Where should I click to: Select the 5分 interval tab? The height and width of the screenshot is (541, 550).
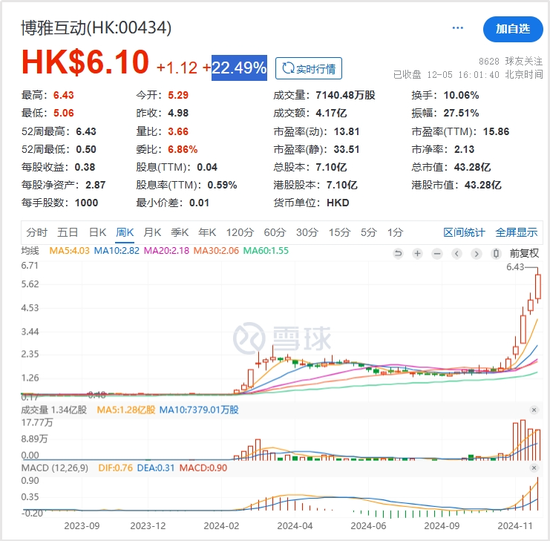click(369, 232)
